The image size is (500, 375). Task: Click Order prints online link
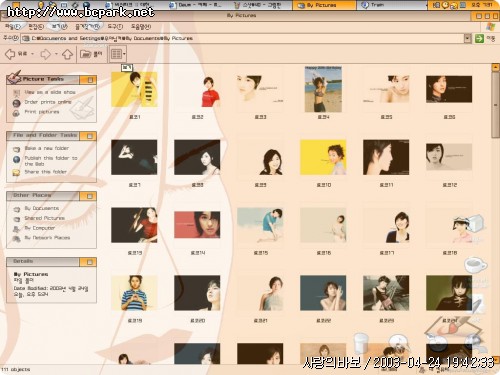[48, 102]
